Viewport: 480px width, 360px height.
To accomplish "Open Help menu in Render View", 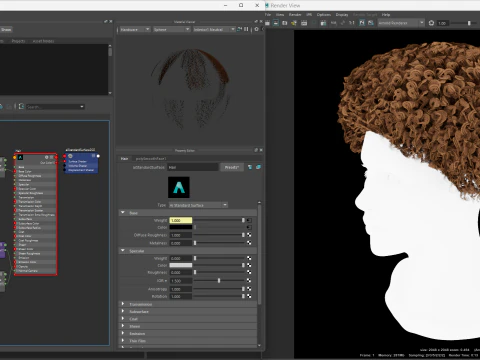I will click(386, 15).
